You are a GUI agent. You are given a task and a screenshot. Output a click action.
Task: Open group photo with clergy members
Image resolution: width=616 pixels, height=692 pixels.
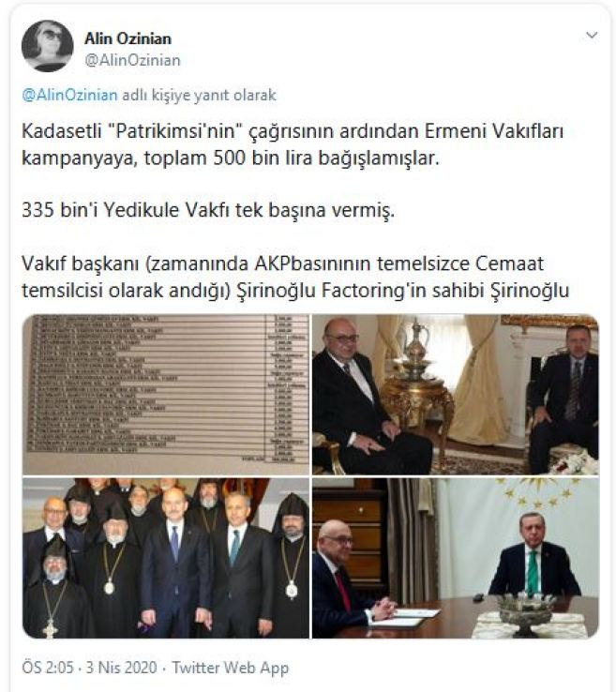[166, 558]
